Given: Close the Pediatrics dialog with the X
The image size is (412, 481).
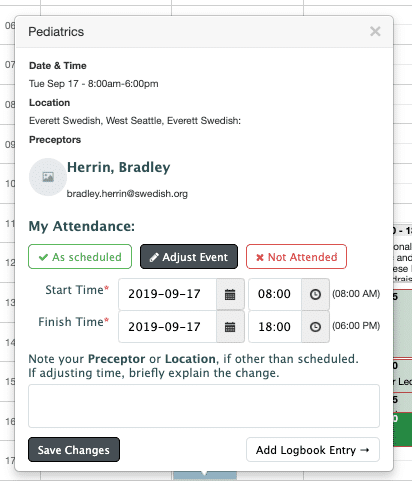Looking at the screenshot, I should [x=375, y=31].
